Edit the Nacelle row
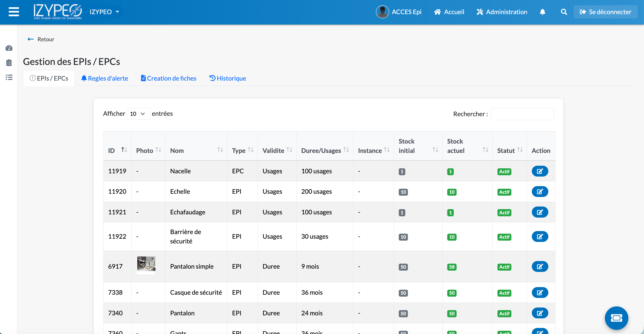The image size is (644, 334). tap(540, 171)
